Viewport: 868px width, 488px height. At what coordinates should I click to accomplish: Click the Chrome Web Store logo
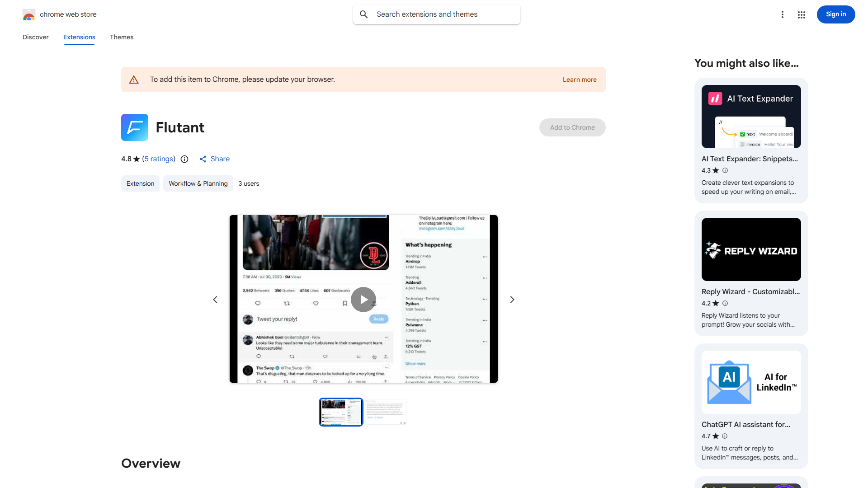click(28, 14)
